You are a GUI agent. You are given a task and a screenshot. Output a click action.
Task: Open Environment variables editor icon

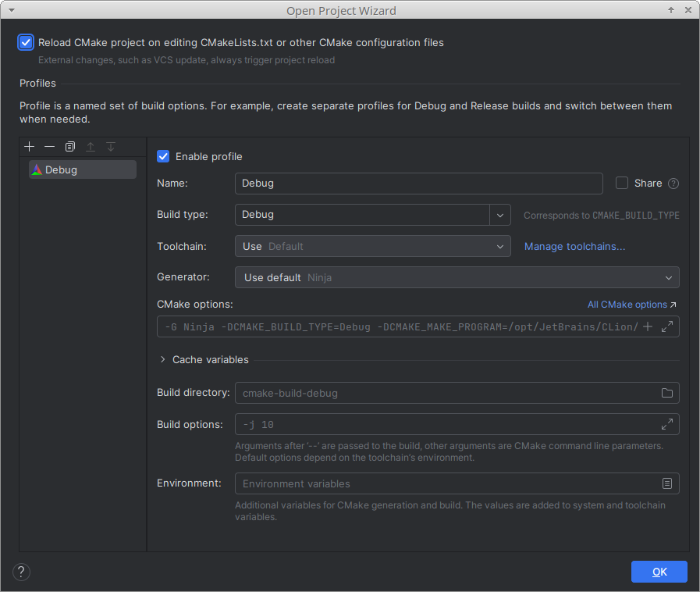[x=667, y=483]
